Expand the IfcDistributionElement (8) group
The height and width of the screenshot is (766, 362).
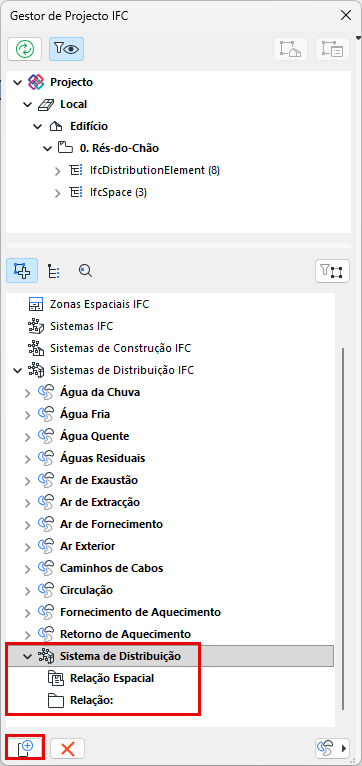click(58, 170)
